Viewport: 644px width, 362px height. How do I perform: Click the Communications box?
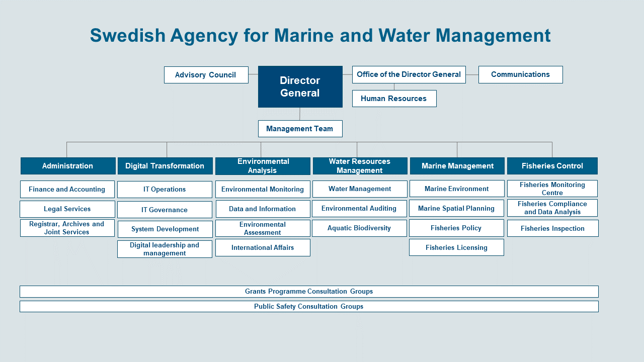click(520, 74)
